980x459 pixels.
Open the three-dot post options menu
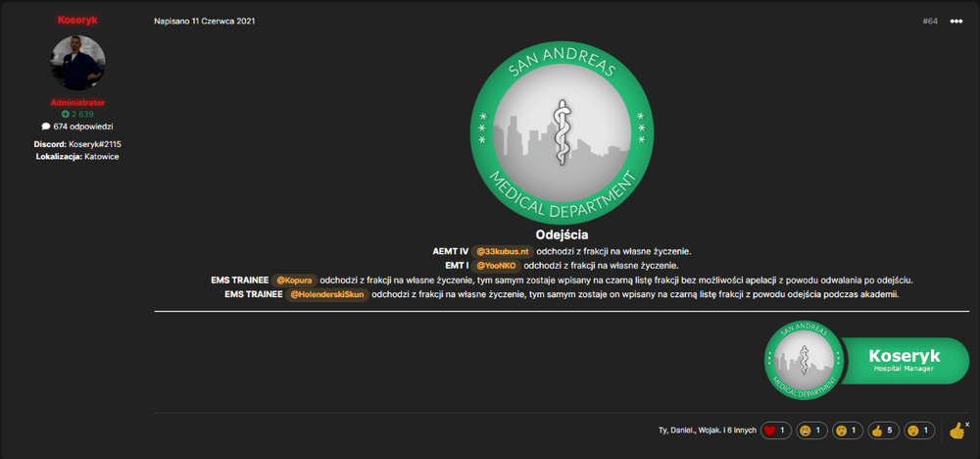tap(956, 22)
